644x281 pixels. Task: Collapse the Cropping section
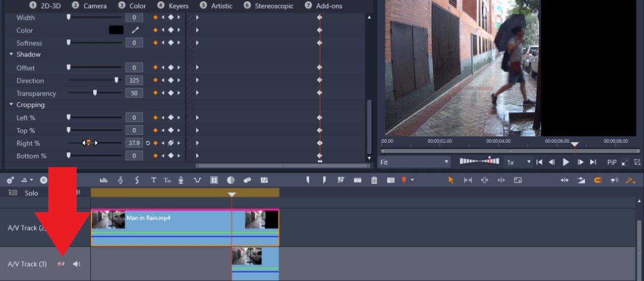point(11,105)
